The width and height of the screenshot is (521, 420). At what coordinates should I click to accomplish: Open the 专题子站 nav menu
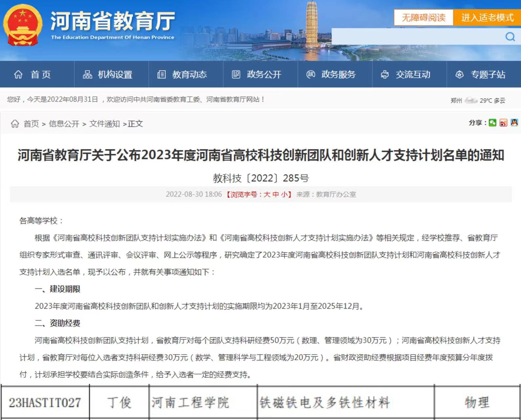click(x=484, y=74)
